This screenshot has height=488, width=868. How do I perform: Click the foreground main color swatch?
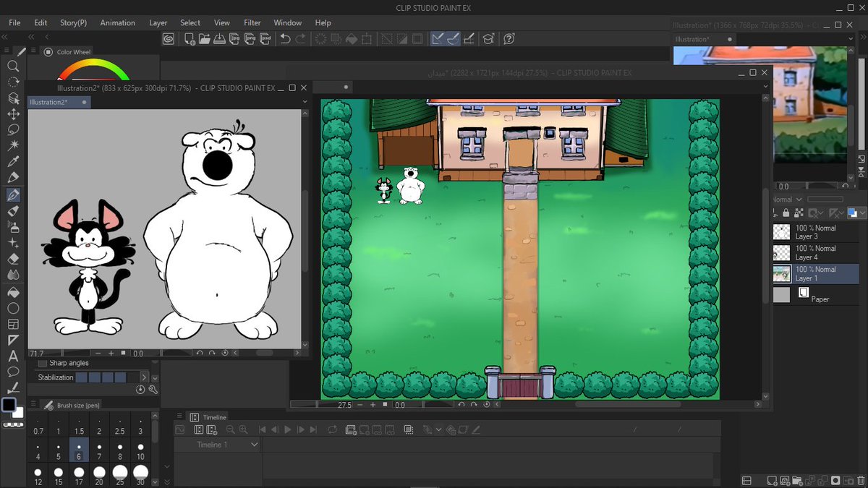(9, 405)
